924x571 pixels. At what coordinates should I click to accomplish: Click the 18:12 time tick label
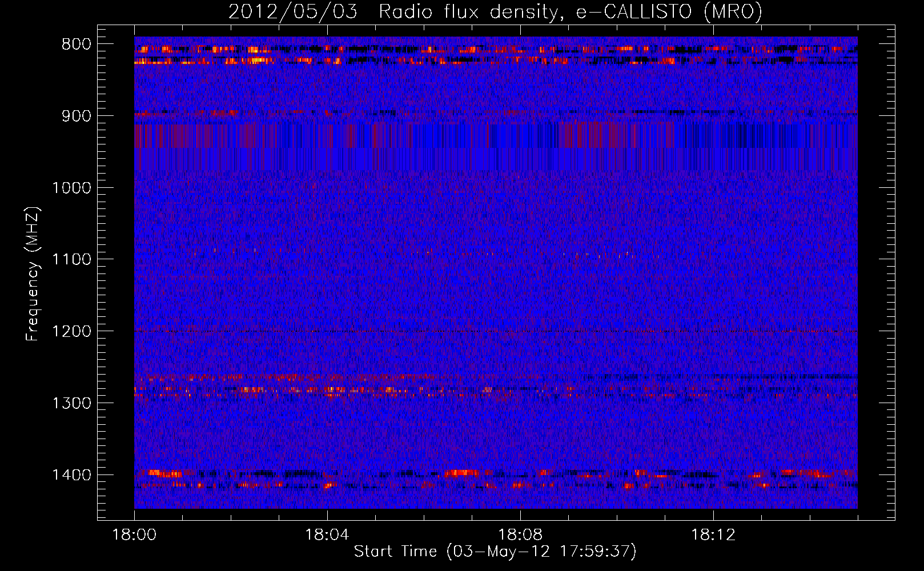click(x=713, y=535)
